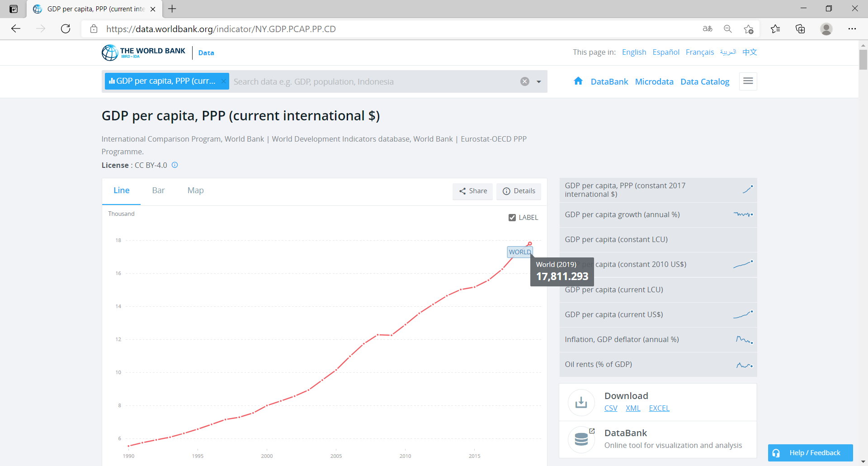Click the World Bank home icon
Viewport: 868px width, 466px height.
click(x=578, y=81)
